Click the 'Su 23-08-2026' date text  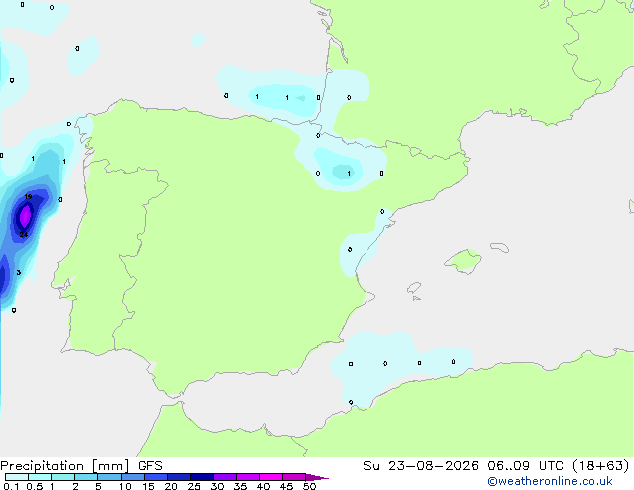[421, 466]
